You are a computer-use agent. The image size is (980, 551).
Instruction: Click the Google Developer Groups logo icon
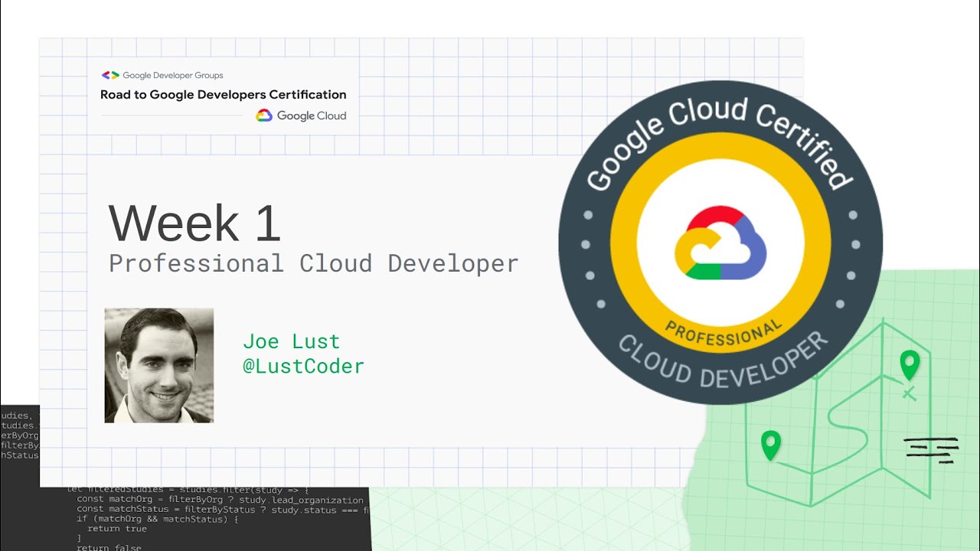110,75
